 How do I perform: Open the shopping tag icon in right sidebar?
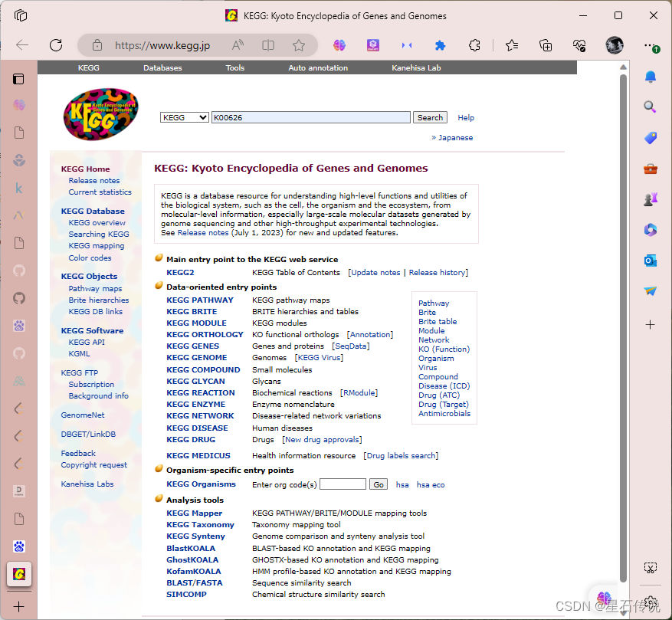point(650,138)
